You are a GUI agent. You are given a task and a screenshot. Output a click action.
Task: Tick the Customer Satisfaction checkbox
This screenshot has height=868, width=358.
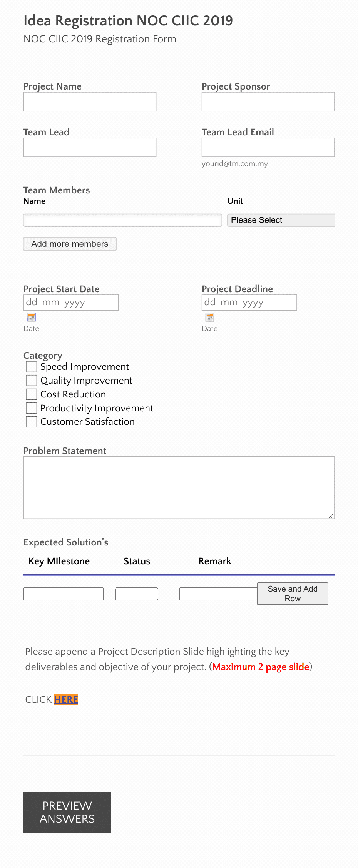pyautogui.click(x=31, y=422)
